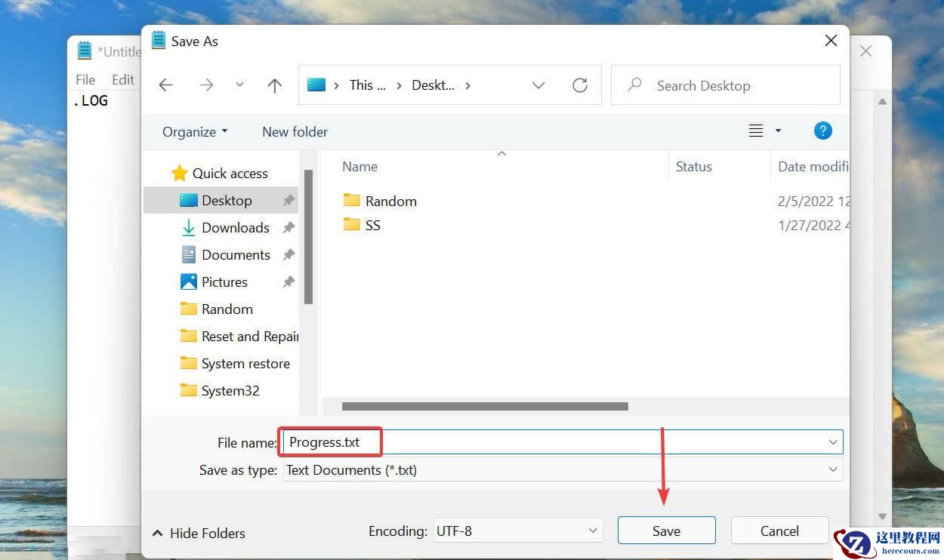
Task: Click the navigation pane vertical scrollbar
Action: [x=308, y=236]
